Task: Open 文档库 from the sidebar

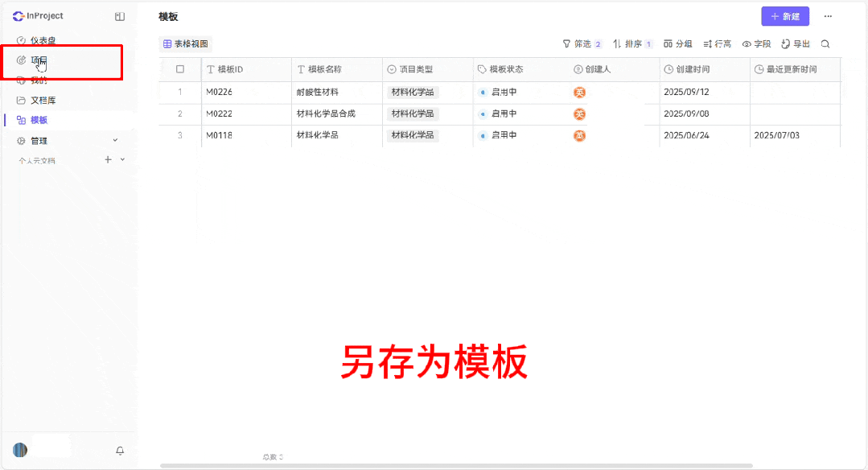Action: (x=40, y=100)
